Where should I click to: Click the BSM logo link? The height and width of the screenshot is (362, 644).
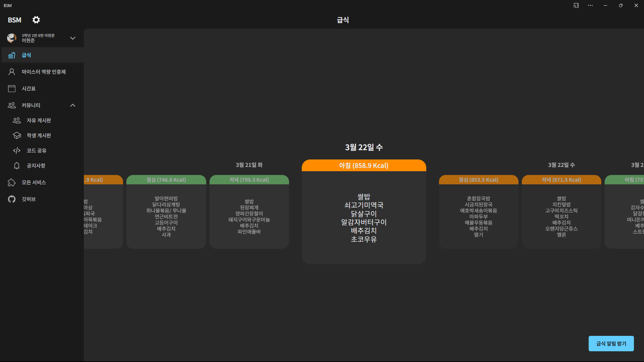click(x=14, y=20)
